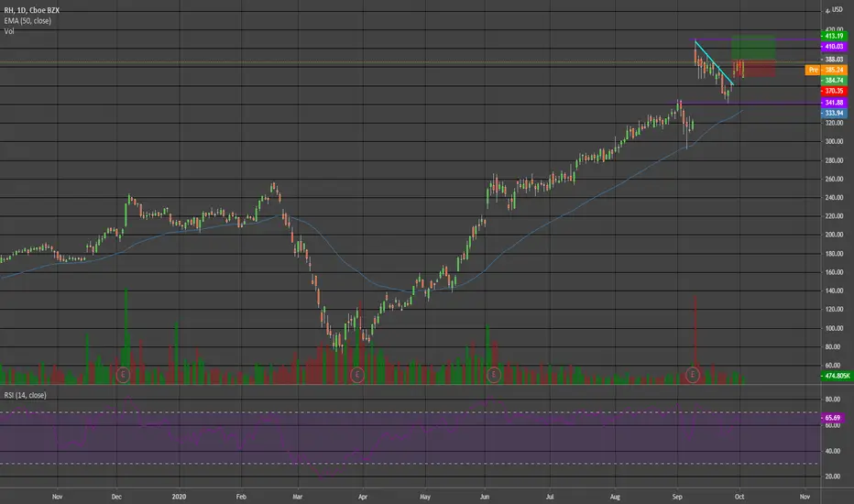
Task: Select the Vol indicator legend
Action: [9, 31]
